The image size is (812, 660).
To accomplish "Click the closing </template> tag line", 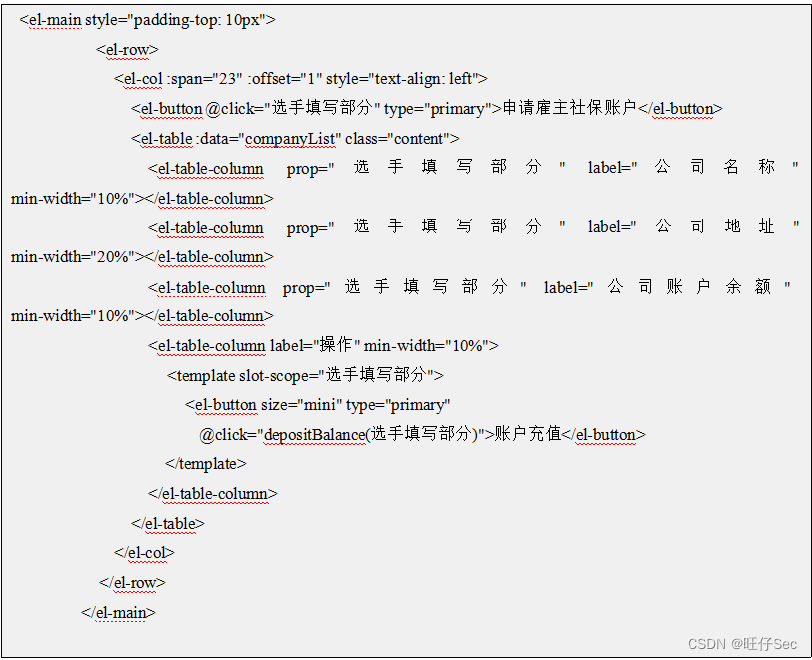I will [x=206, y=464].
